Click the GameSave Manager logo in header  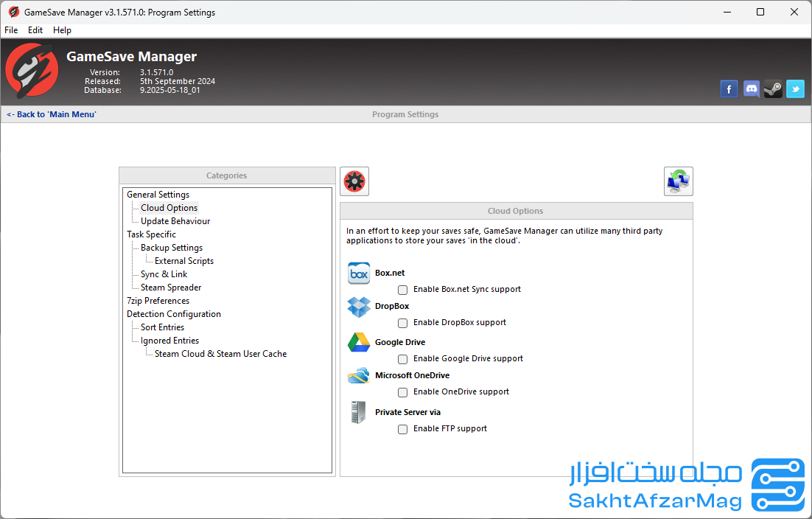(32, 71)
